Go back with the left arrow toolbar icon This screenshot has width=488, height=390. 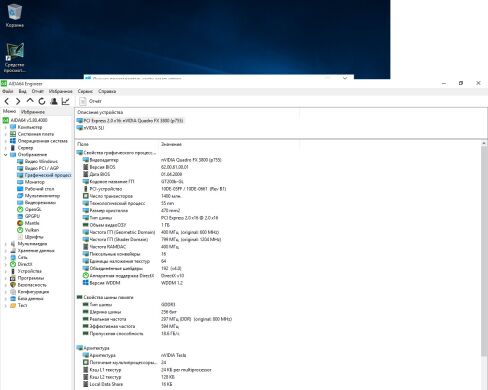(7, 101)
